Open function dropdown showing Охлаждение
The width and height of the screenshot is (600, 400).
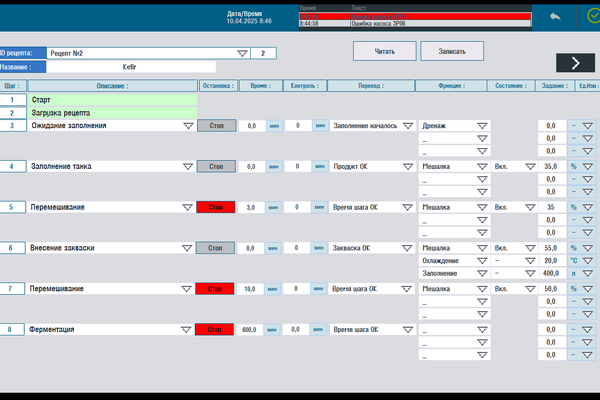tap(482, 260)
